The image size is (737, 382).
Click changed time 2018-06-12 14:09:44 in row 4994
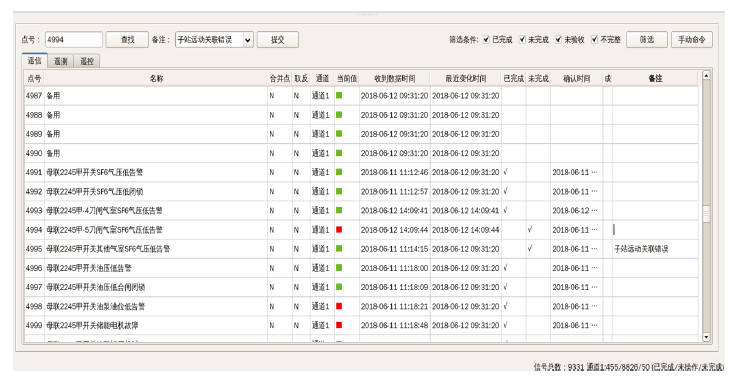(466, 230)
